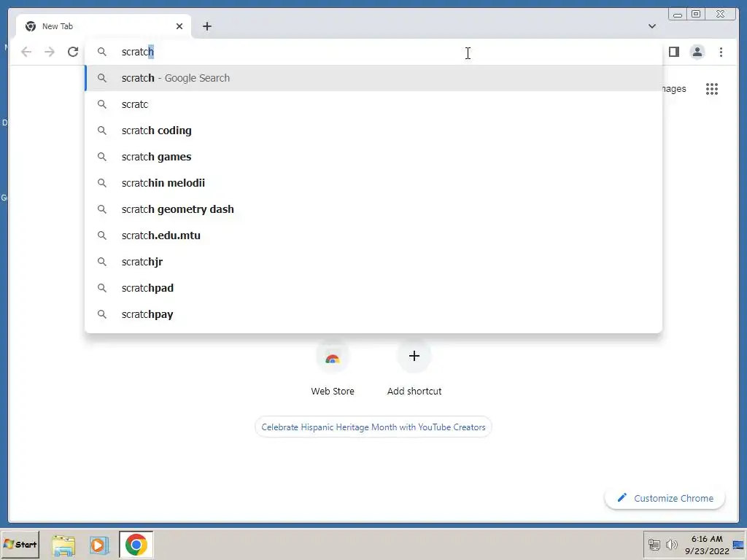Choose the 'scratch coding' suggestion

coord(373,131)
